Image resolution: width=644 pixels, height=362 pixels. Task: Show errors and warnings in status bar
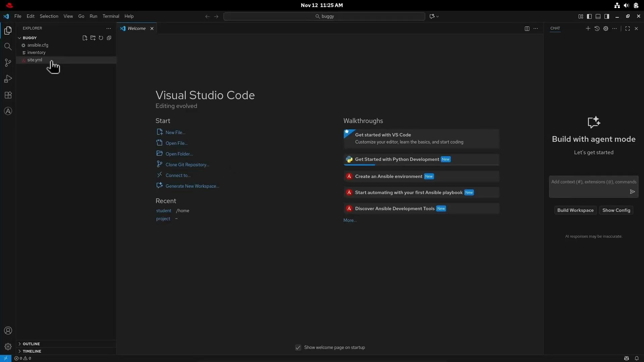pyautogui.click(x=23, y=358)
